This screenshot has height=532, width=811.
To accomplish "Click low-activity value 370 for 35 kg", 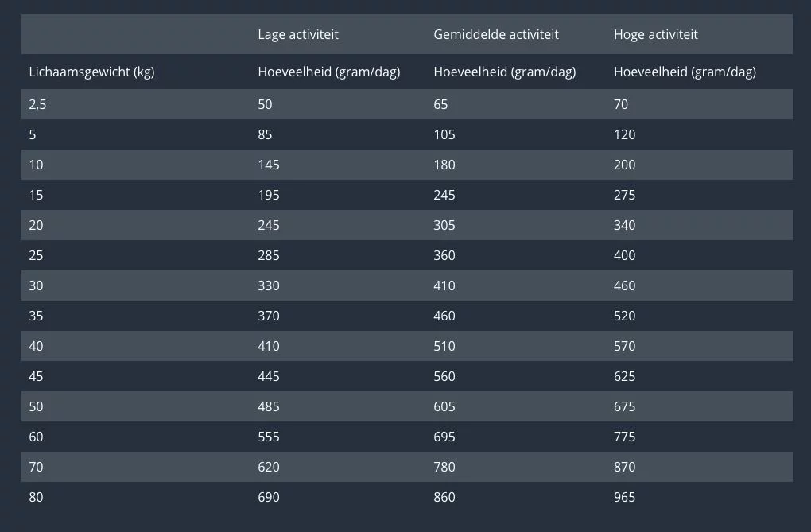I will click(269, 316).
